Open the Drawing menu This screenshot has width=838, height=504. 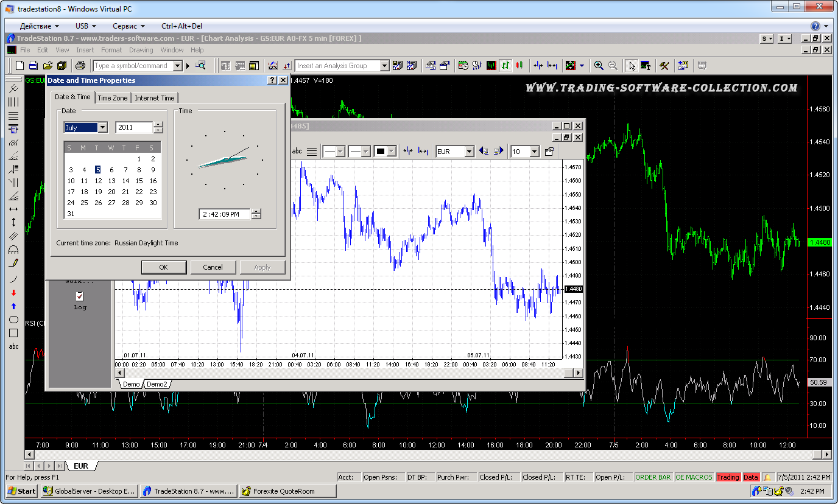(141, 50)
